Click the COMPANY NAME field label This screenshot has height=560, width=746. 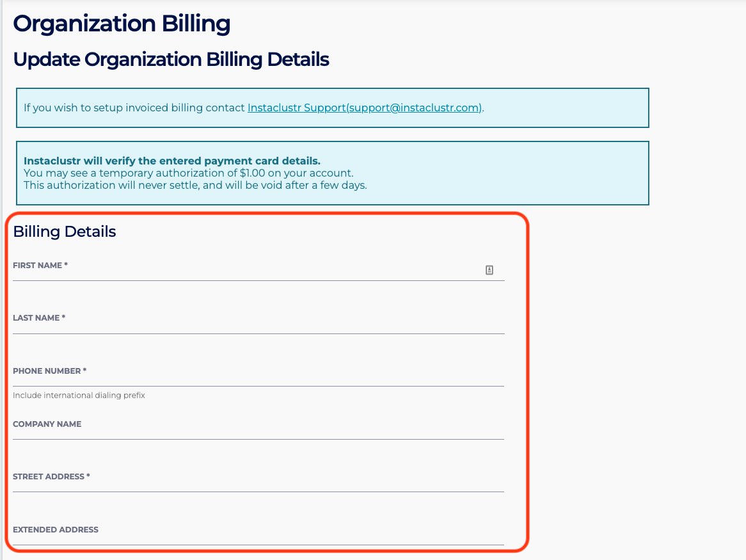click(47, 424)
